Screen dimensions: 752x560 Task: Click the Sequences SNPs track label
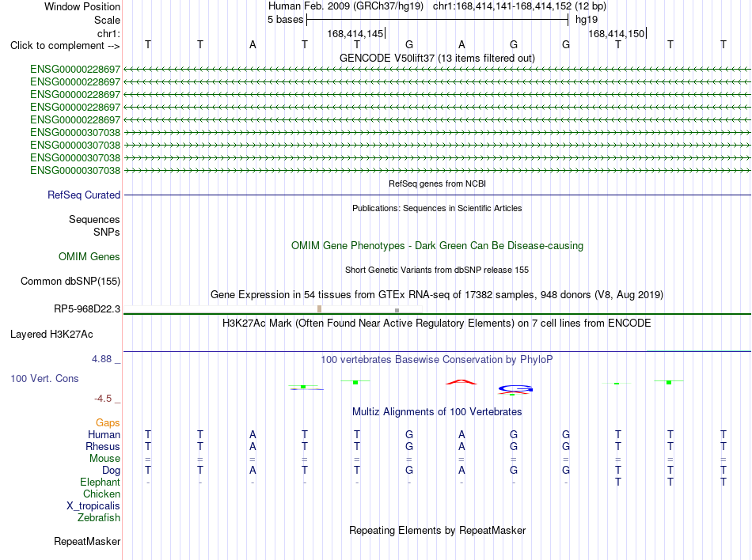(x=94, y=225)
